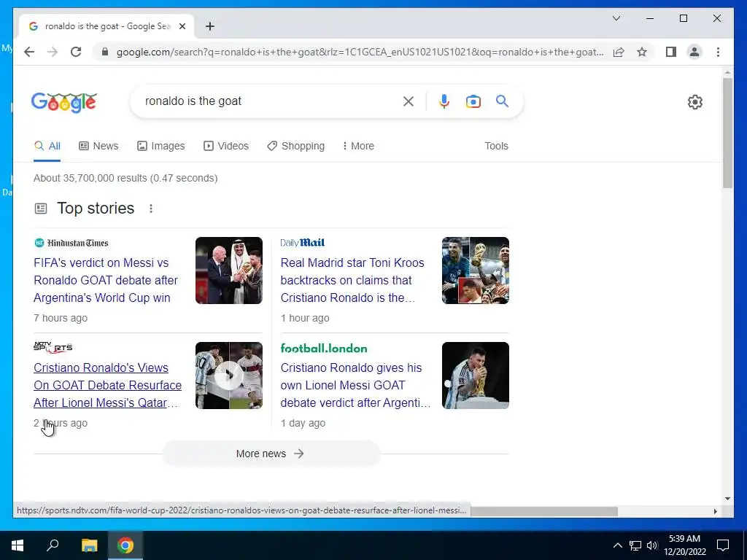Submit search with magnifier icon
This screenshot has height=560, width=747.
[x=502, y=101]
